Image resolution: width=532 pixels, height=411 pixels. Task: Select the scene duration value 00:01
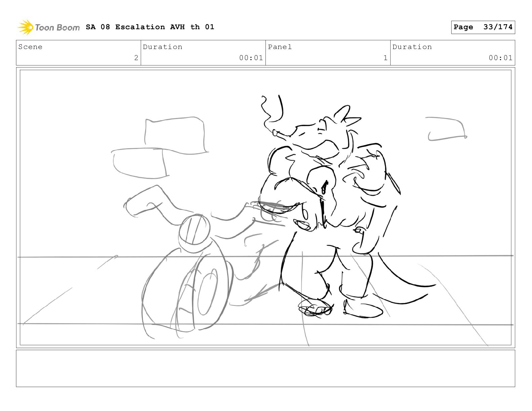coord(251,58)
